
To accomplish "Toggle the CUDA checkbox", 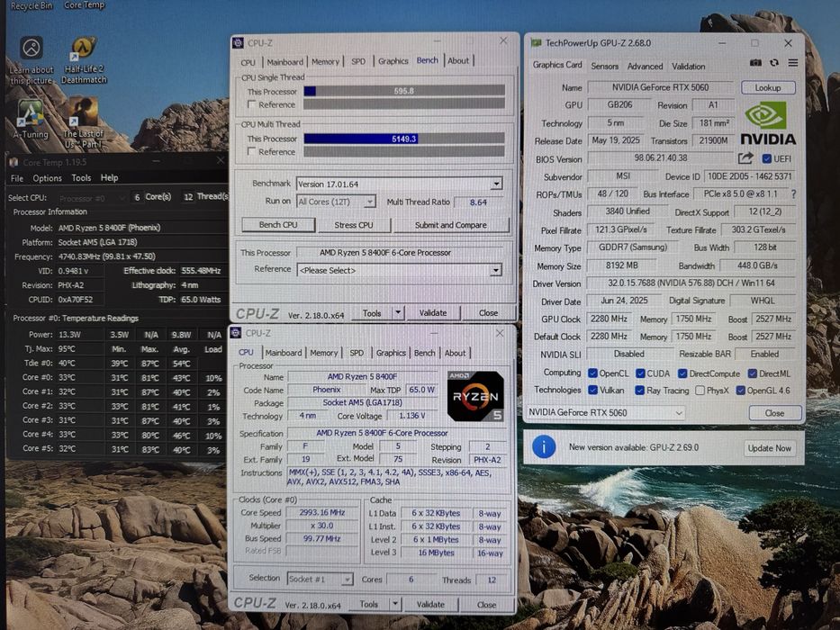I will click(640, 373).
